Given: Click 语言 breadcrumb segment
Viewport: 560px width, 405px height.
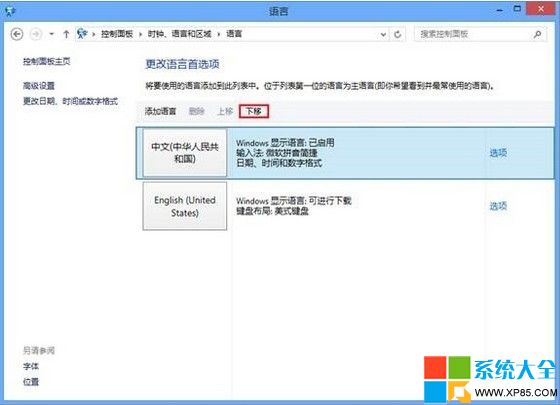Looking at the screenshot, I should pos(234,34).
